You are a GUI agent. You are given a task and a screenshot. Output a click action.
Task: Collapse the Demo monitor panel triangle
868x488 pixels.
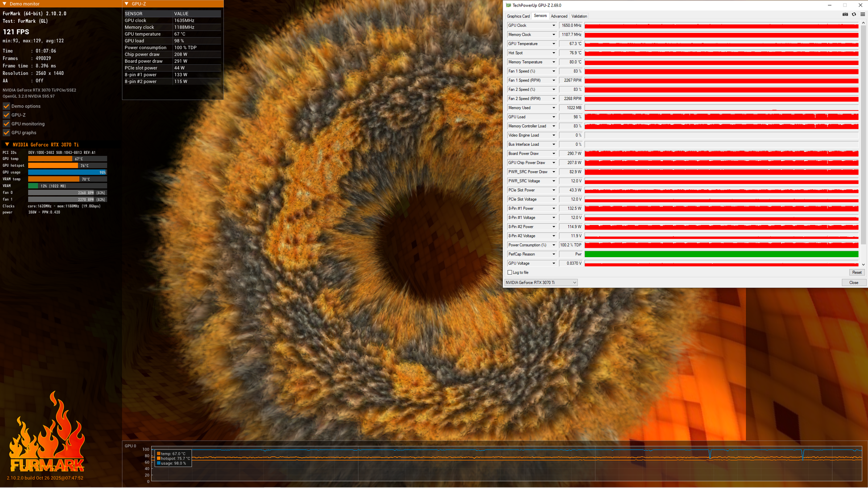(4, 4)
